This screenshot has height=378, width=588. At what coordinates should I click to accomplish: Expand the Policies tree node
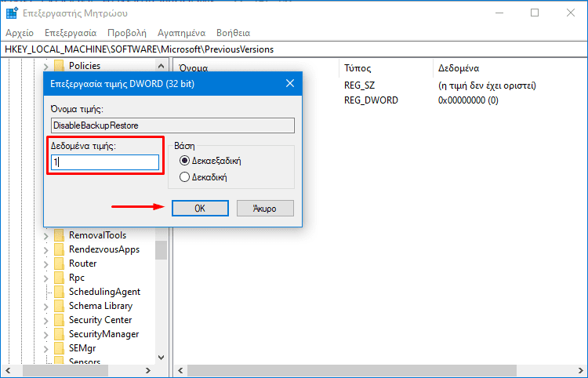45,67
